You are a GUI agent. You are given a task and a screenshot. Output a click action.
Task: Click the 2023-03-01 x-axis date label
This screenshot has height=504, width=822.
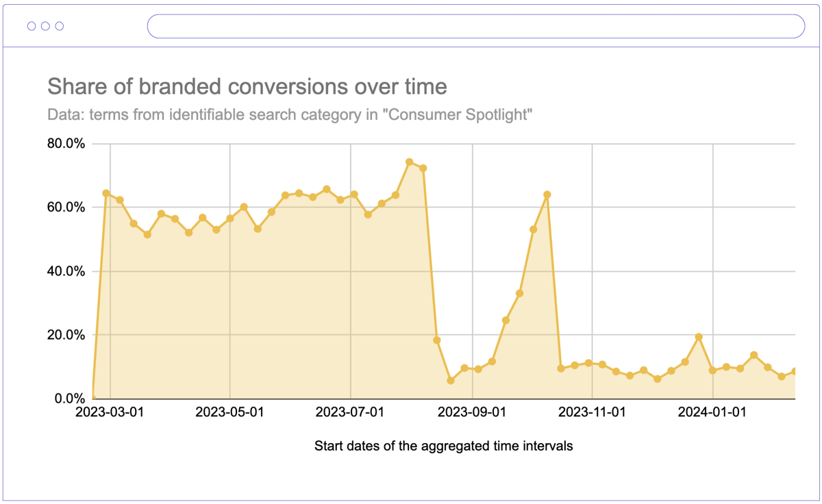[x=110, y=412]
